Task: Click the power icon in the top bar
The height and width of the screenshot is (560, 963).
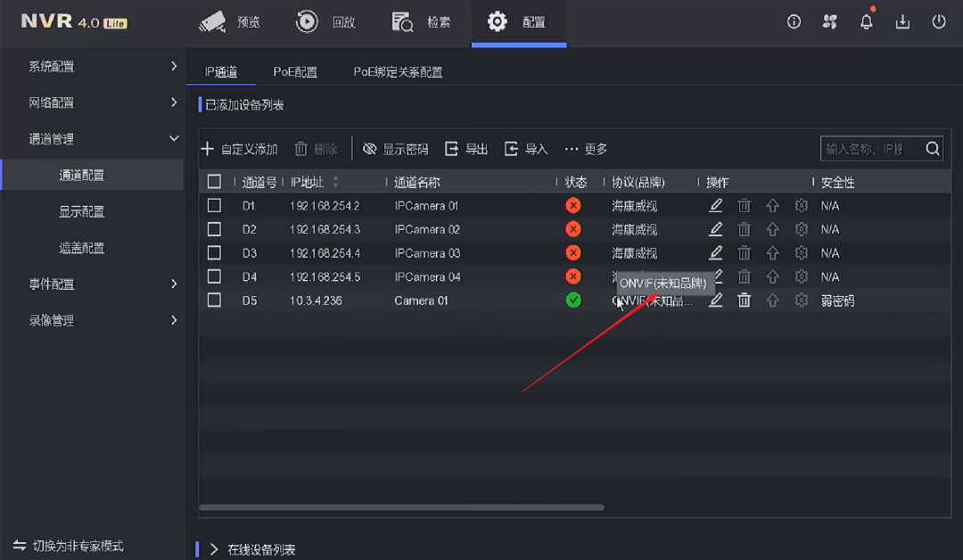Action: [938, 21]
